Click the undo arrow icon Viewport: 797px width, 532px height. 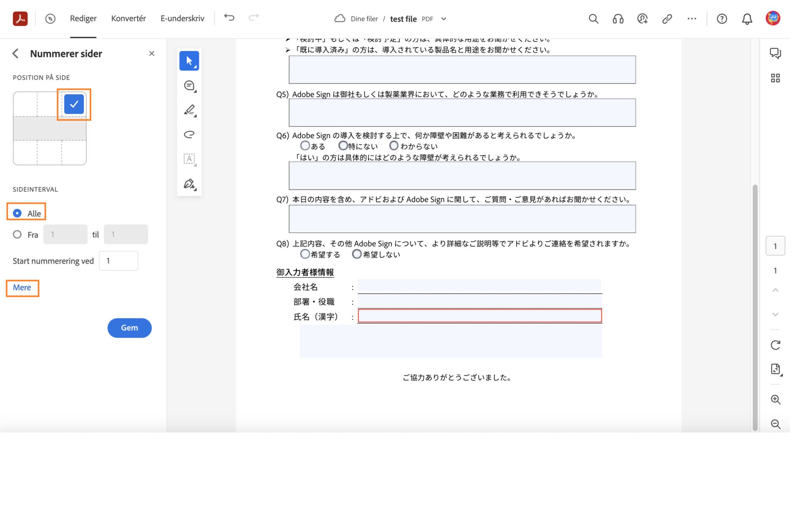point(229,18)
